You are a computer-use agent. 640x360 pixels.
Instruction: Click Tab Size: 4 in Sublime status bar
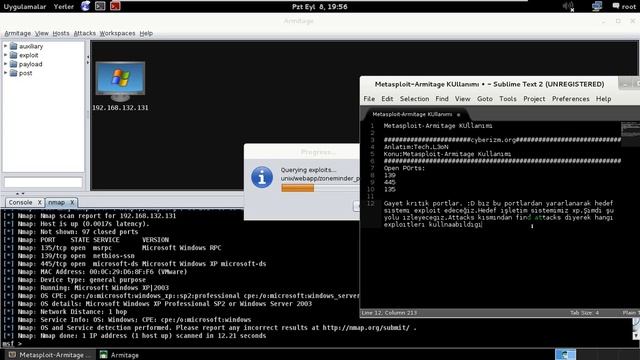(584, 313)
